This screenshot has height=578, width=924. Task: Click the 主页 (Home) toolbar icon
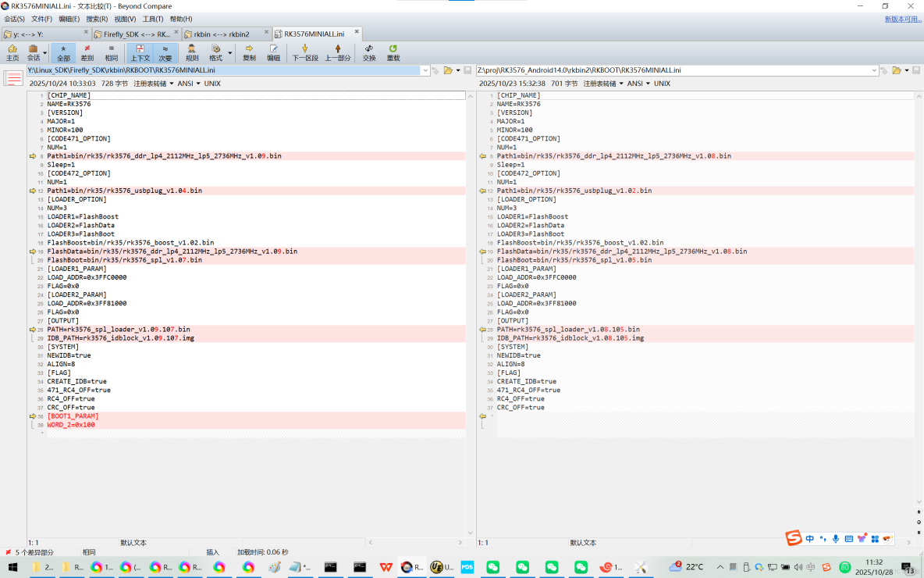coord(12,53)
